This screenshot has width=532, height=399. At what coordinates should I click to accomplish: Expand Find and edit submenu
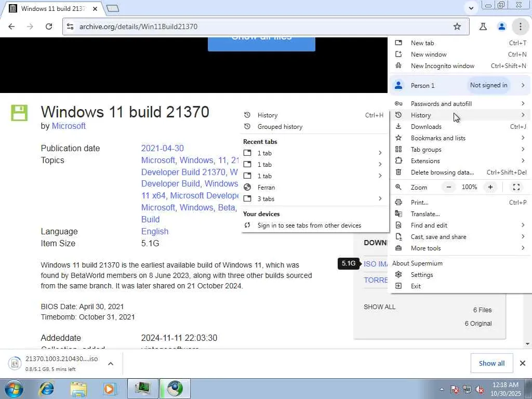459,225
